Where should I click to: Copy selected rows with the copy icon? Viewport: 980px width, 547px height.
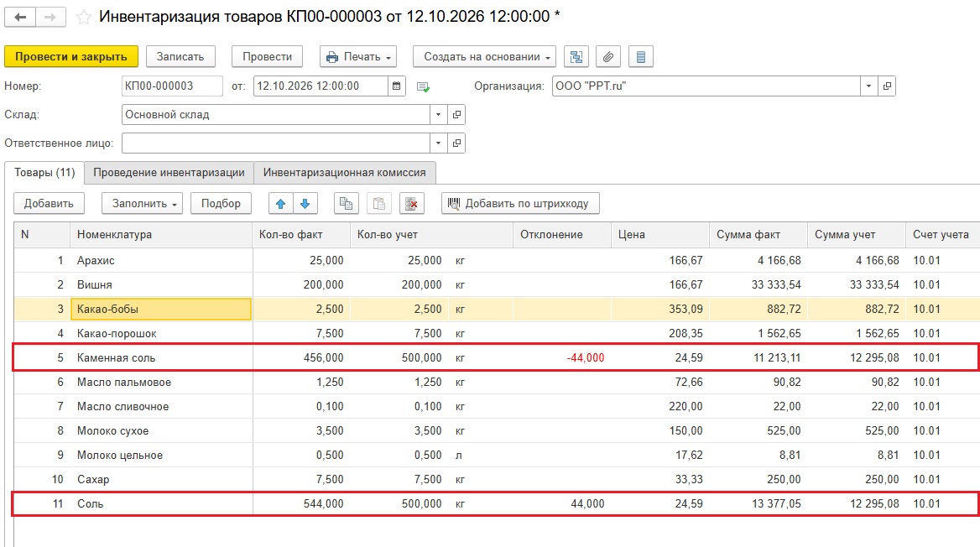point(347,204)
